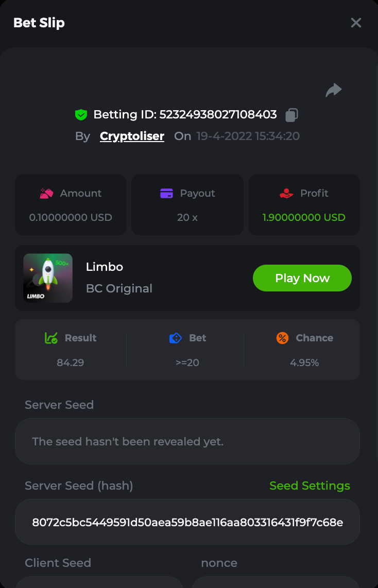This screenshot has width=378, height=588.
Task: Select the Server Seed hash value
Action: coord(187,523)
